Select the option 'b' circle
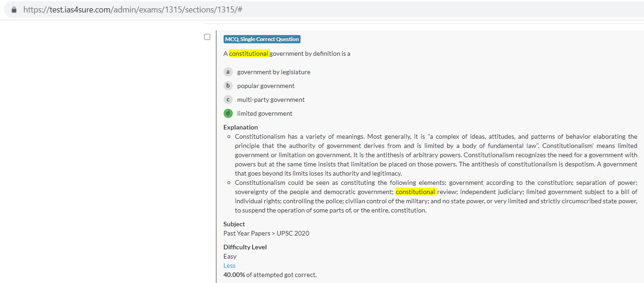The width and height of the screenshot is (644, 283). 228,86
